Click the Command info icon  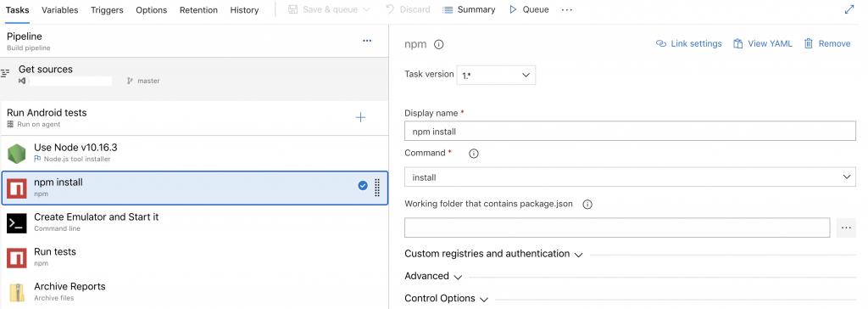tap(473, 154)
